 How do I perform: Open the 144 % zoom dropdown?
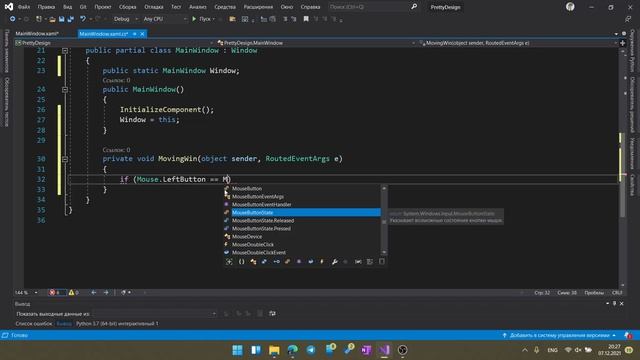tap(26, 293)
